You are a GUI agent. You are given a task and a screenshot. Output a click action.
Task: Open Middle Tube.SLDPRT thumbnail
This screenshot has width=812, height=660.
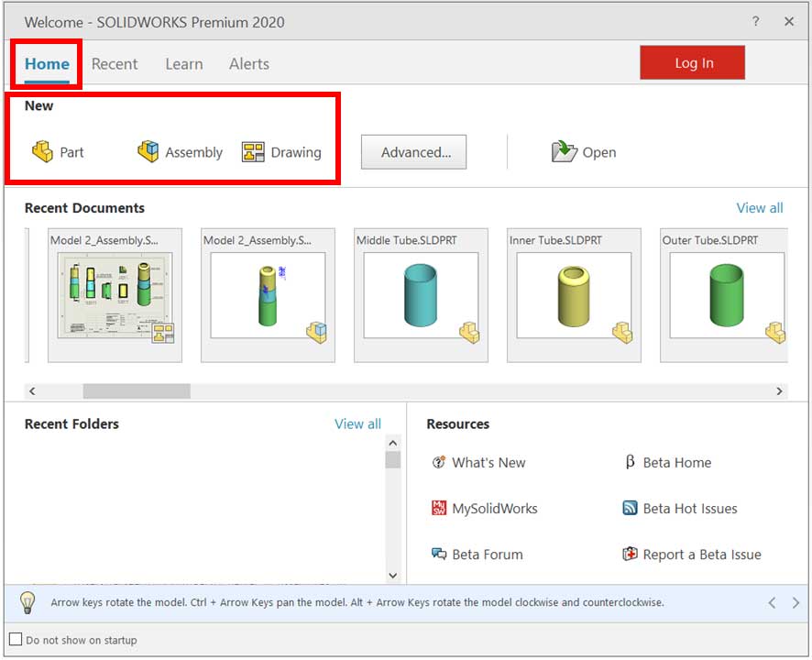[421, 295]
